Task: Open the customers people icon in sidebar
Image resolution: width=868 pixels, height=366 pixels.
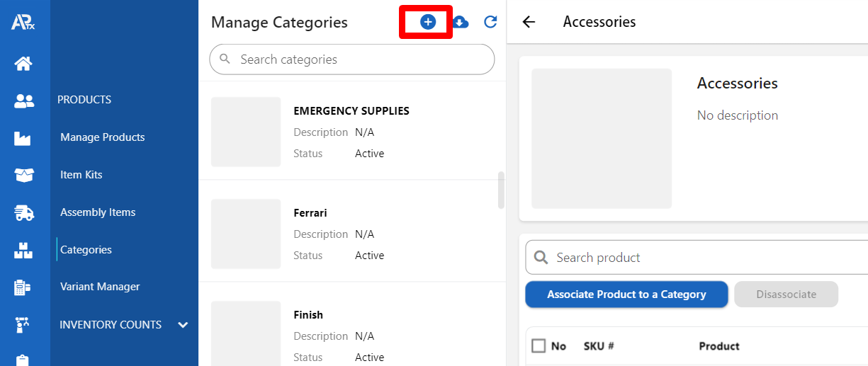Action: (23, 101)
